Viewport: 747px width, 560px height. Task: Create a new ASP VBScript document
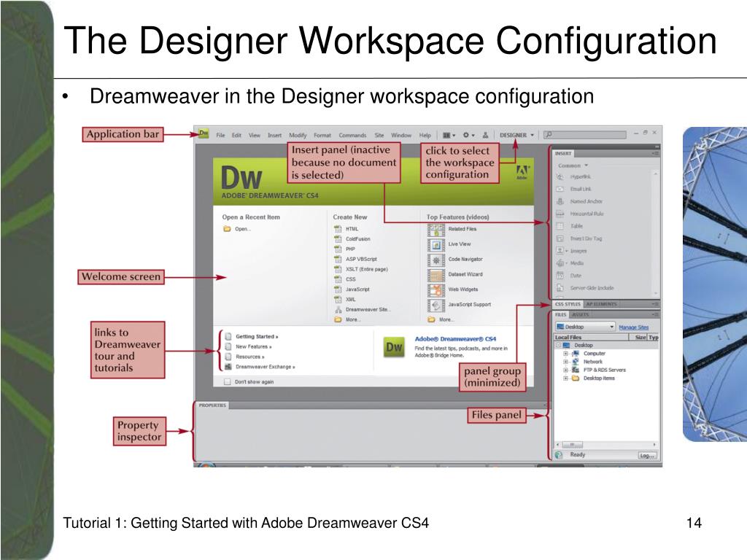coord(355,259)
